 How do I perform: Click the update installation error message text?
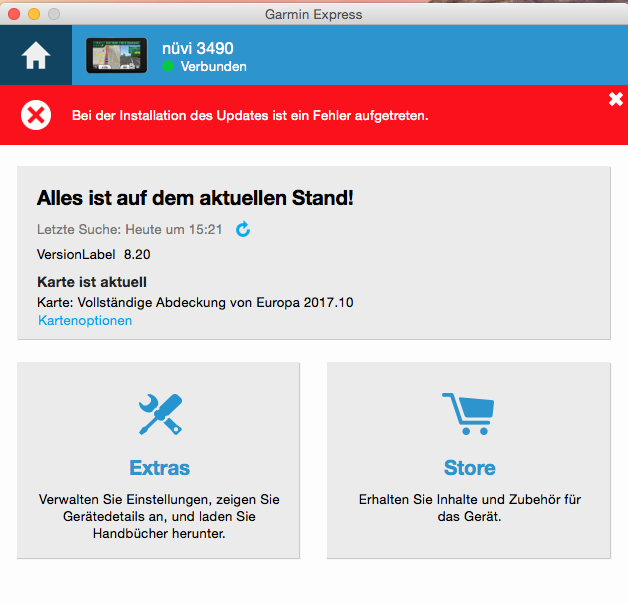[250, 116]
